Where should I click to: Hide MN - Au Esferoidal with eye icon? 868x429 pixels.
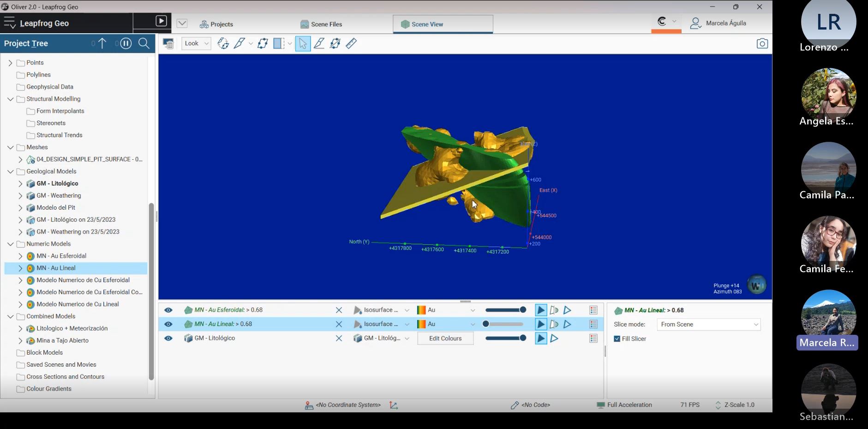click(x=168, y=310)
